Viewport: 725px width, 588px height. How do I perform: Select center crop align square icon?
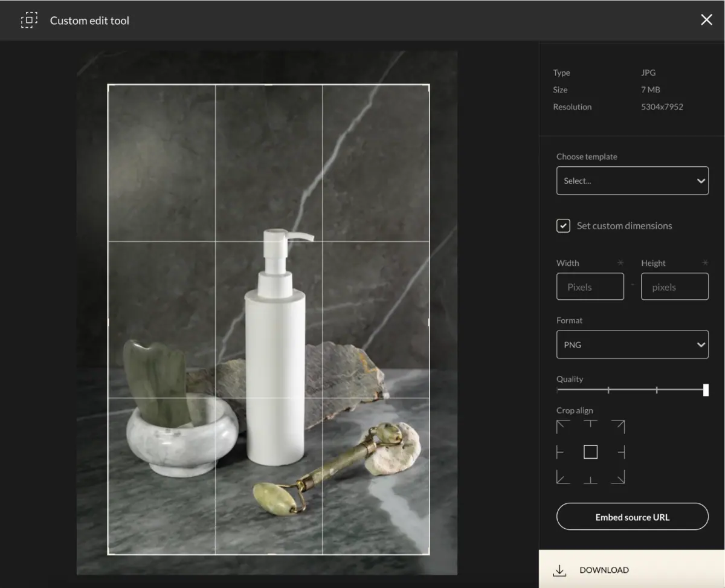click(x=590, y=452)
